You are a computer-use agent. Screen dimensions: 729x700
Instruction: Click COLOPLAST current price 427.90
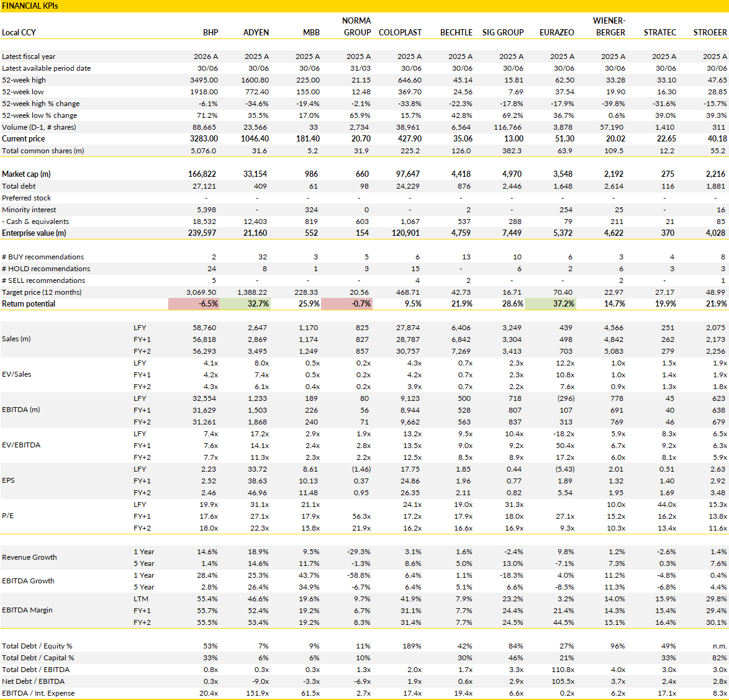[x=409, y=138]
